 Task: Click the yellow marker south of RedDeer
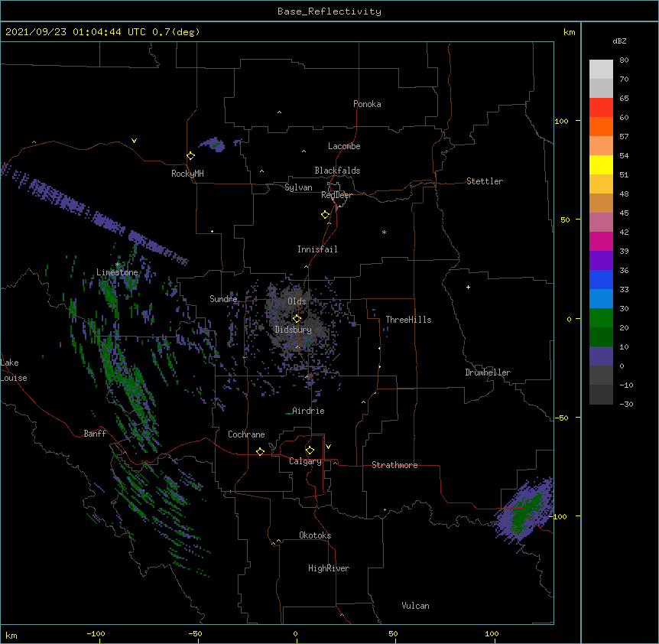click(x=325, y=215)
